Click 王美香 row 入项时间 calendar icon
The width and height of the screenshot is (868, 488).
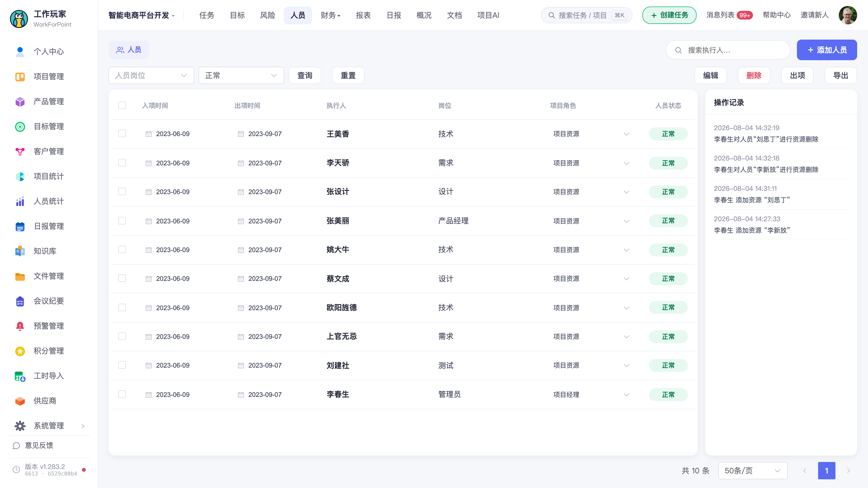[149, 134]
